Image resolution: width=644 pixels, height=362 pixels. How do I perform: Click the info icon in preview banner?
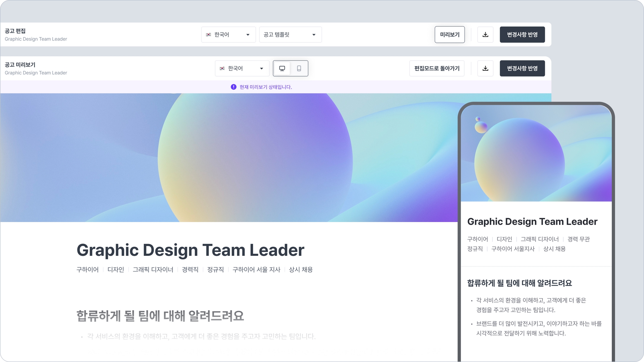[x=233, y=87]
